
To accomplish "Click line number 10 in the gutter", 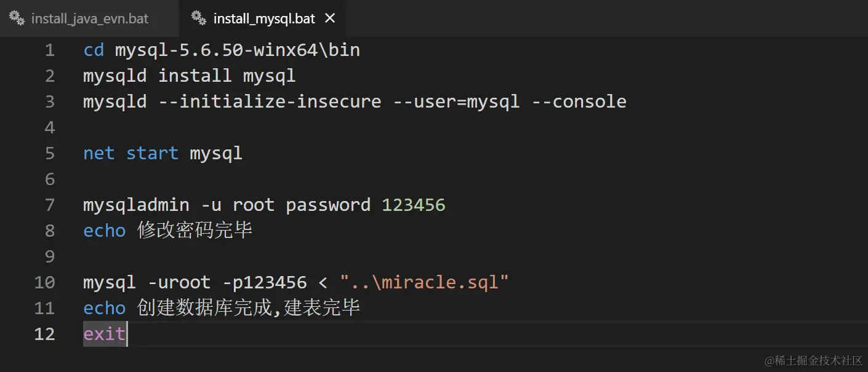I will (44, 282).
